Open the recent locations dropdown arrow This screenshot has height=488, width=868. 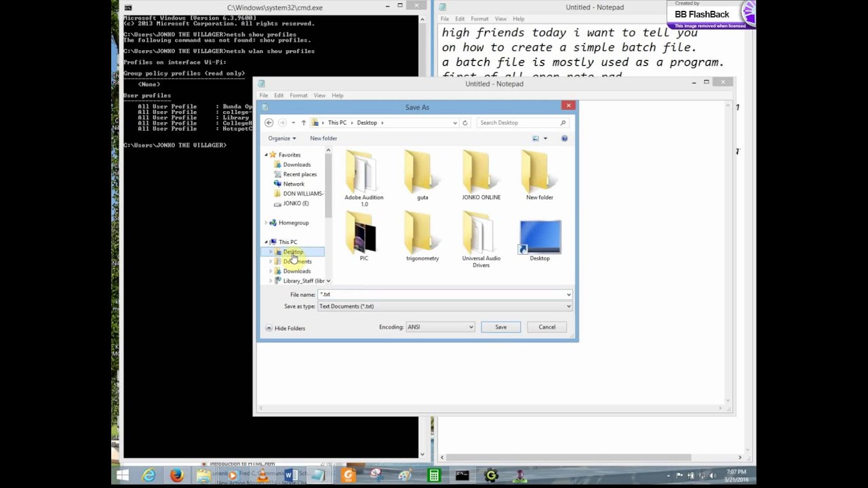click(x=293, y=123)
